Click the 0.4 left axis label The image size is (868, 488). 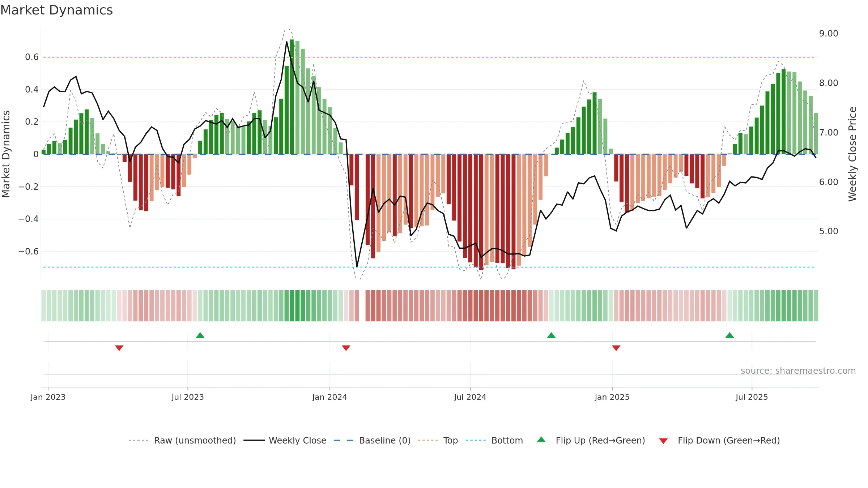coord(32,90)
